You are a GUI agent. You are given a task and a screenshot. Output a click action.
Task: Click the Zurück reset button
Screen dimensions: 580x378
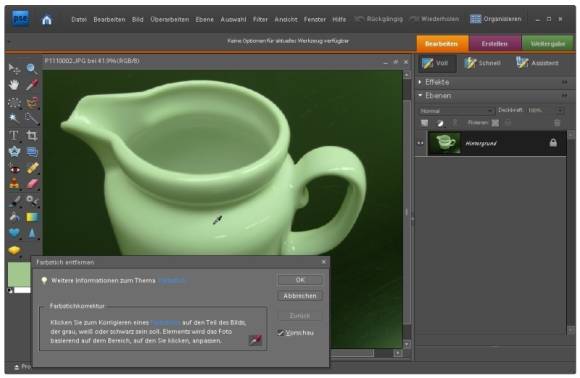[300, 316]
